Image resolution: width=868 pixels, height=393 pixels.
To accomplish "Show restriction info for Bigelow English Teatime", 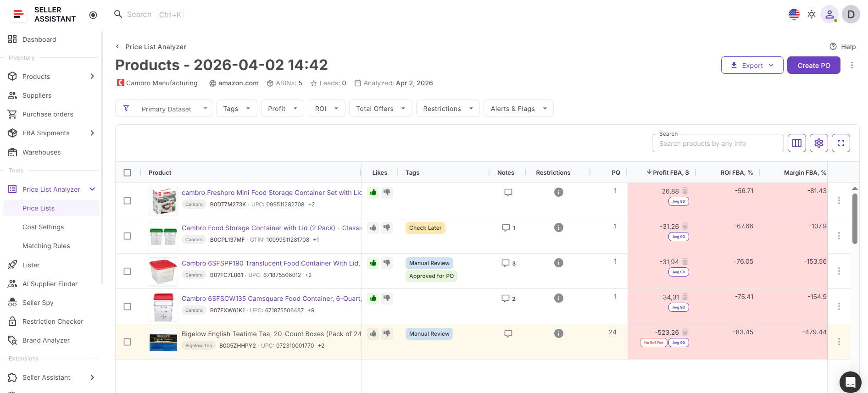I will [558, 333].
